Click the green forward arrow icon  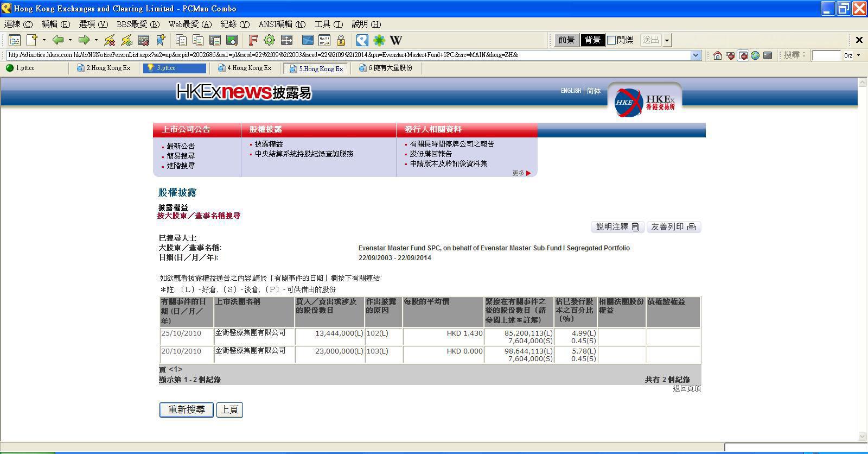pos(84,40)
